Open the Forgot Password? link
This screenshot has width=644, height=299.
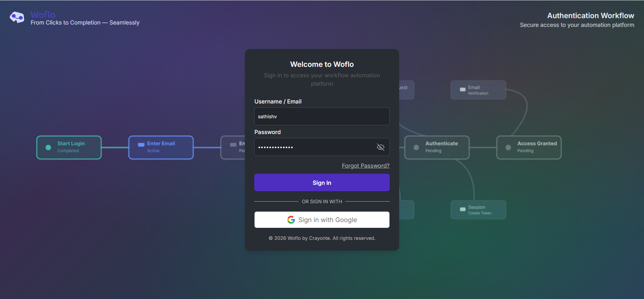pyautogui.click(x=366, y=166)
